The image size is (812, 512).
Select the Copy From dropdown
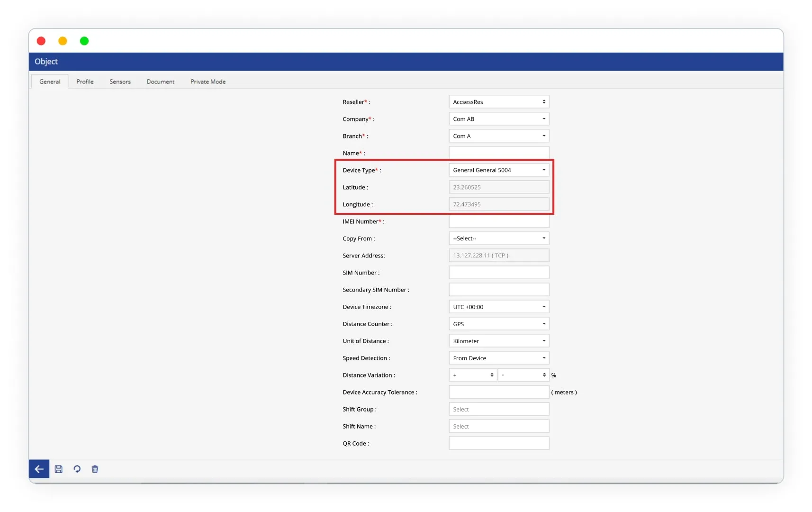click(498, 238)
